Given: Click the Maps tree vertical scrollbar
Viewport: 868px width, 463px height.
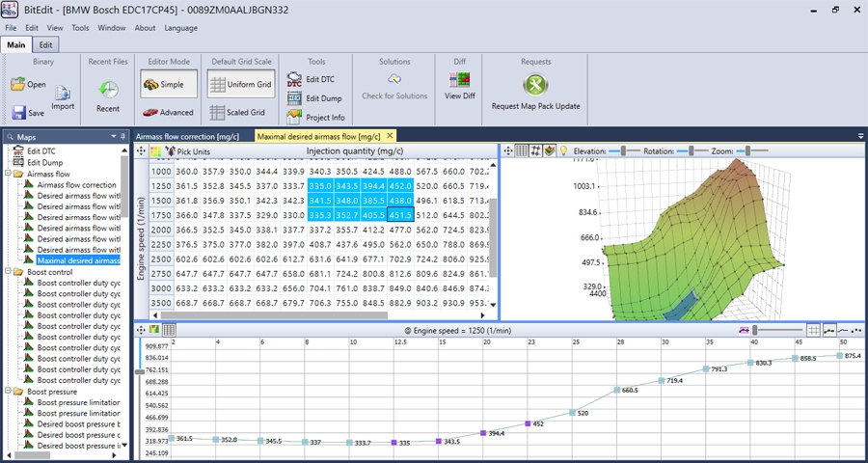Looking at the screenshot, I should (124, 186).
